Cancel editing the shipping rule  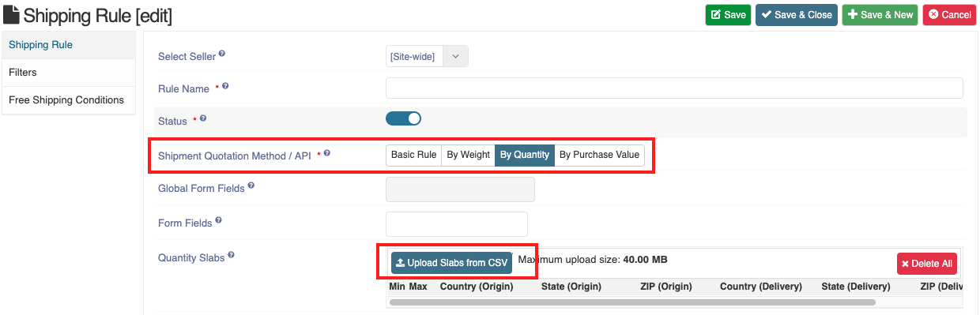(x=949, y=15)
